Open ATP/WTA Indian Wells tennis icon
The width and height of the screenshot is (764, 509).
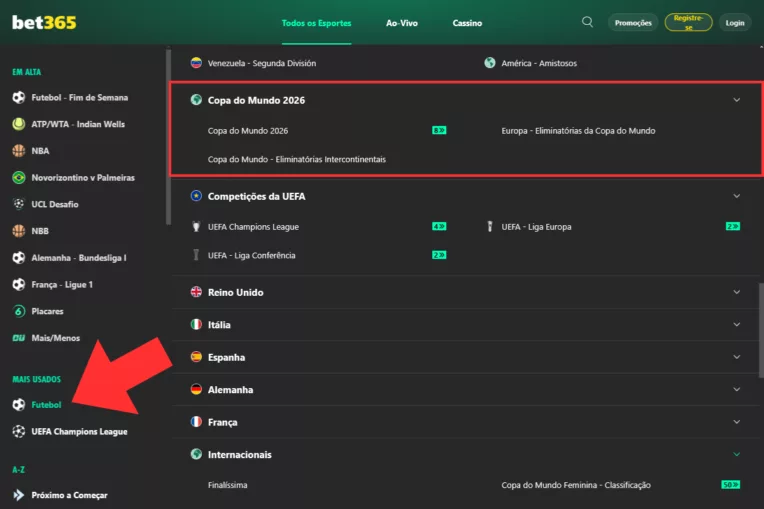click(x=18, y=124)
